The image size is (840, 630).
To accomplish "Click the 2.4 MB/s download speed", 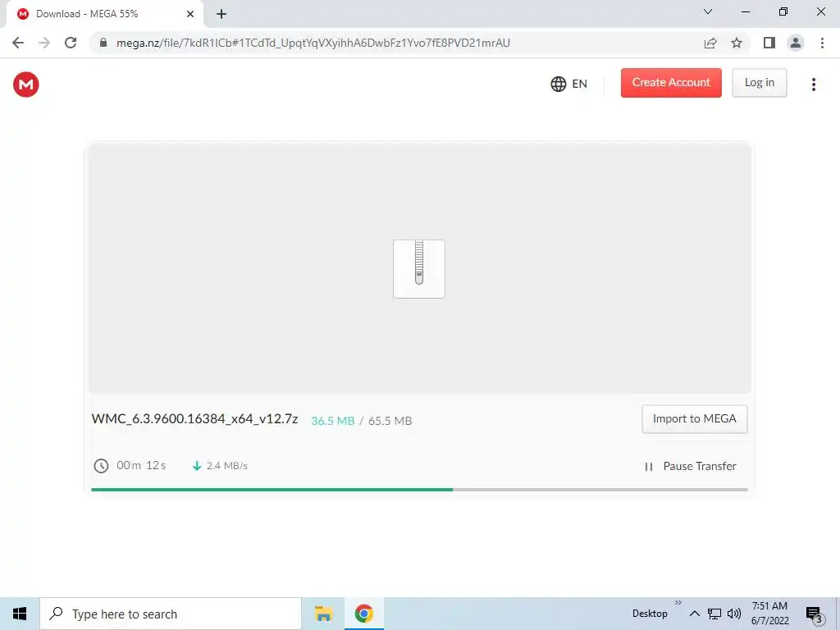I will (x=226, y=466).
